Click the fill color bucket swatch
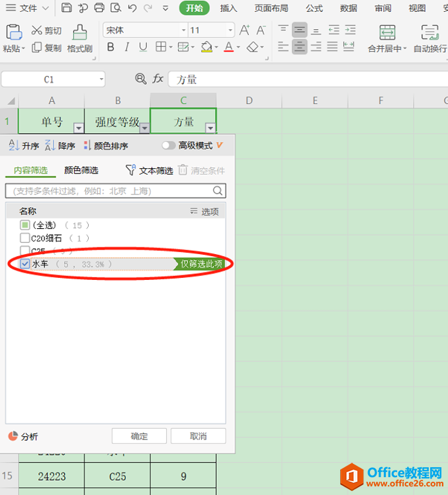This screenshot has height=495, width=448. point(206,47)
